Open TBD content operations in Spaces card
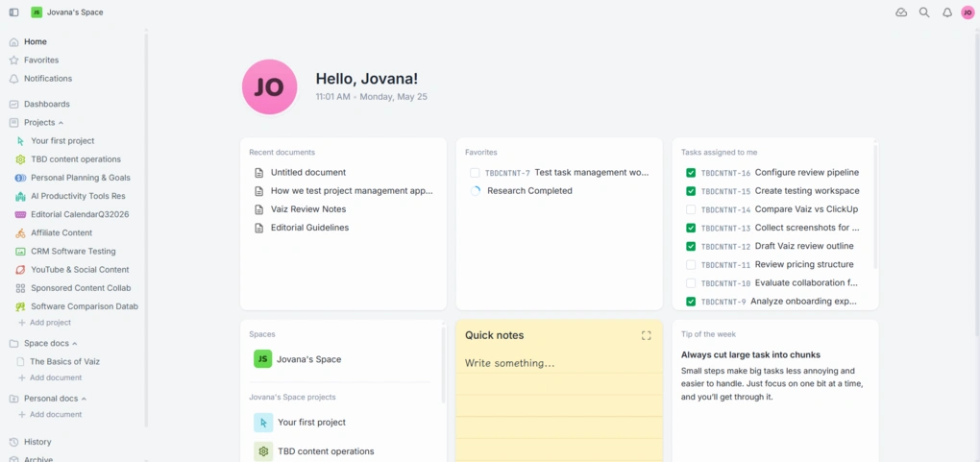 (327, 451)
